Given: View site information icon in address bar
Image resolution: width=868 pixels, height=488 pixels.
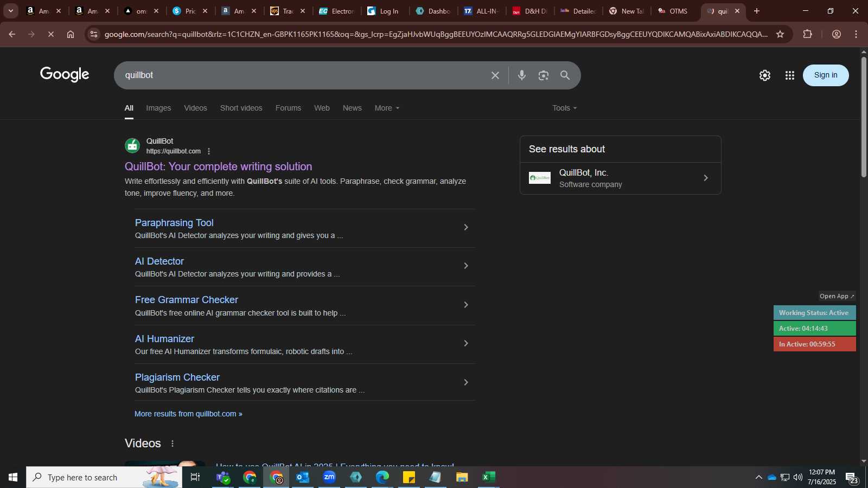Looking at the screenshot, I should [x=94, y=34].
